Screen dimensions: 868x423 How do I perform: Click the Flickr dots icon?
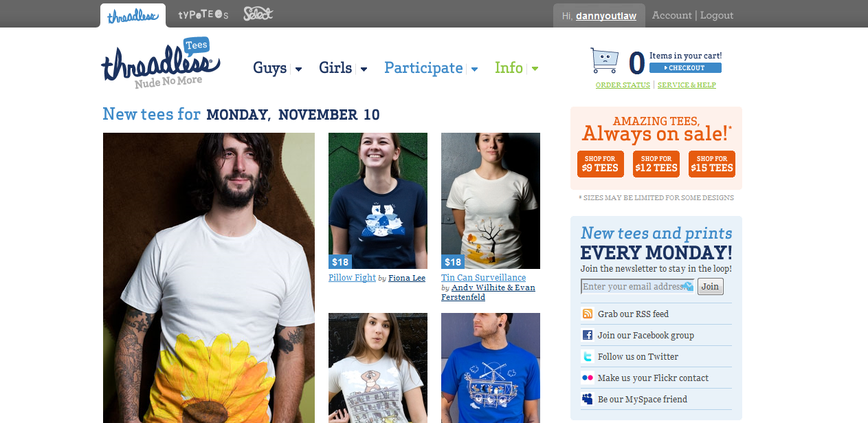tap(588, 378)
